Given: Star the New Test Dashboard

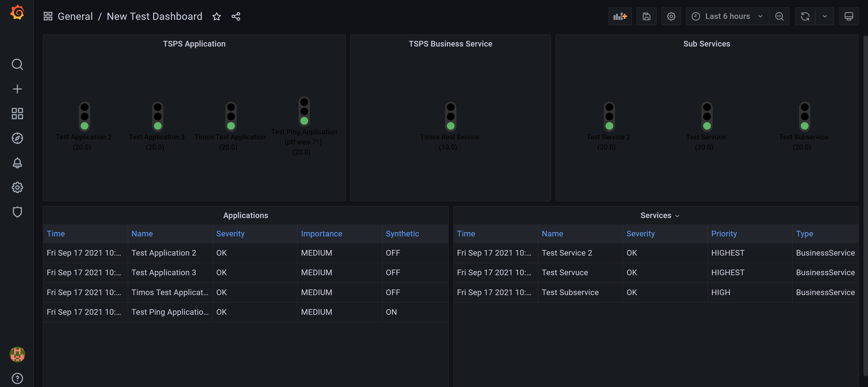Looking at the screenshot, I should click(x=217, y=16).
